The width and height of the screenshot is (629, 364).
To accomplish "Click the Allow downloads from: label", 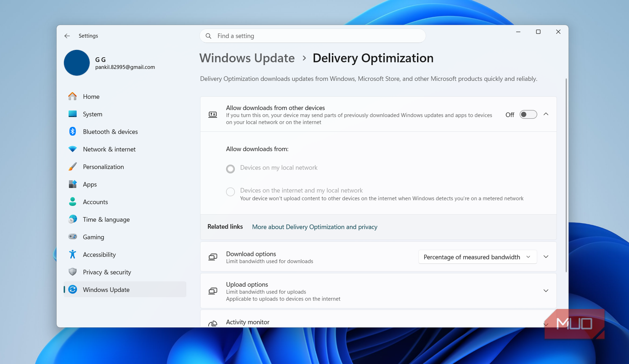I will pos(257,149).
